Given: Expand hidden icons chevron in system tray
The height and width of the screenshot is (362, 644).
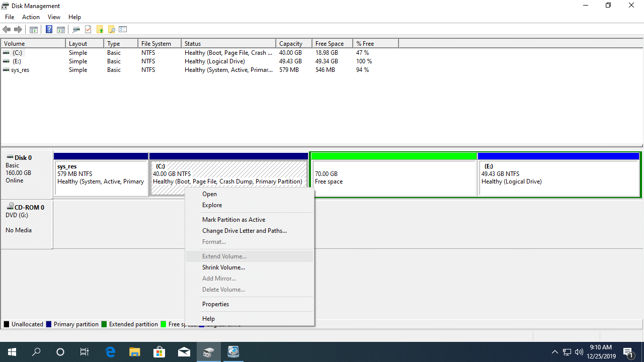Looking at the screenshot, I should [554, 352].
